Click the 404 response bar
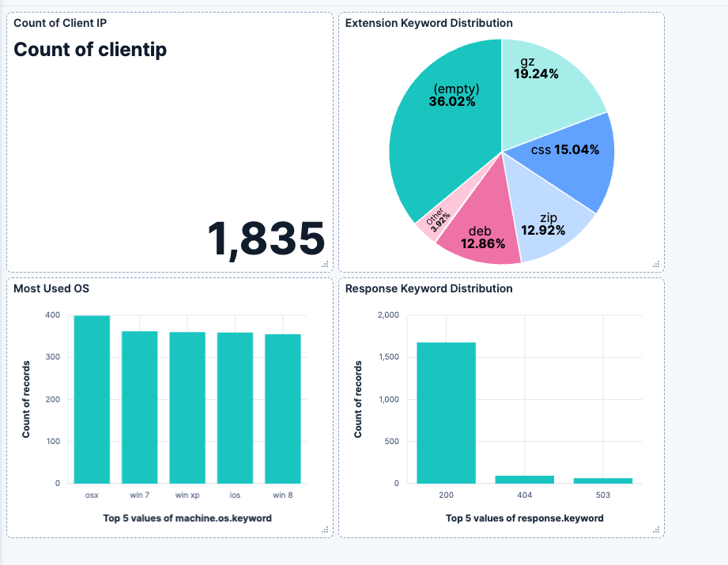 525,480
